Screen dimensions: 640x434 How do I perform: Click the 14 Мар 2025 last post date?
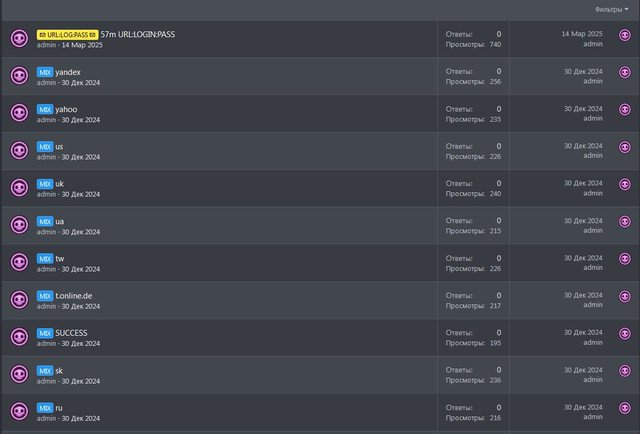(x=581, y=34)
